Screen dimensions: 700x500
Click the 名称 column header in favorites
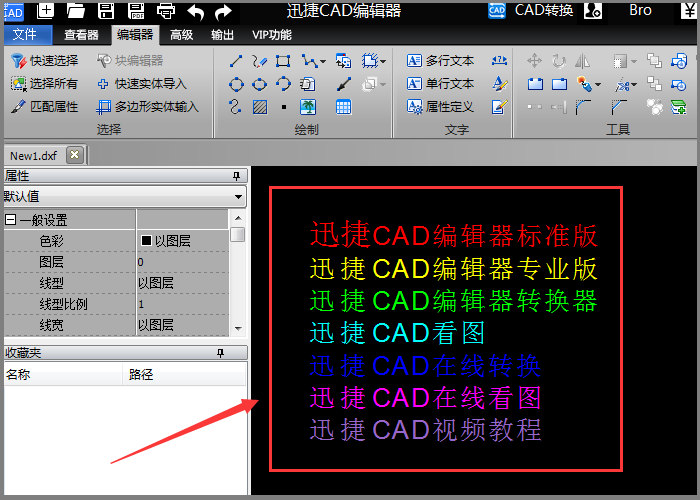pos(63,374)
